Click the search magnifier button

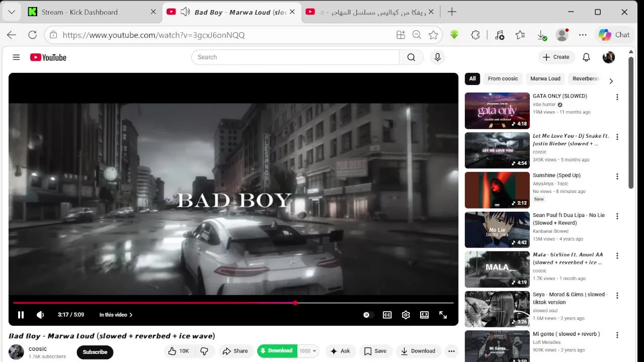pyautogui.click(x=411, y=57)
